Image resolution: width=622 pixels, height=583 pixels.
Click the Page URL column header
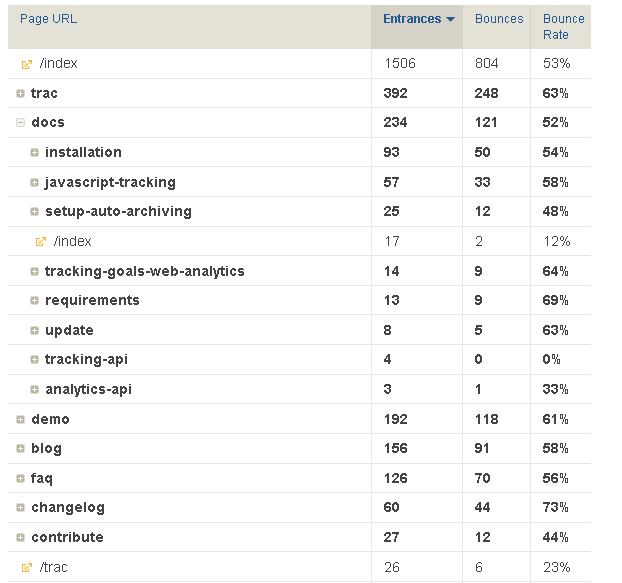coord(48,19)
